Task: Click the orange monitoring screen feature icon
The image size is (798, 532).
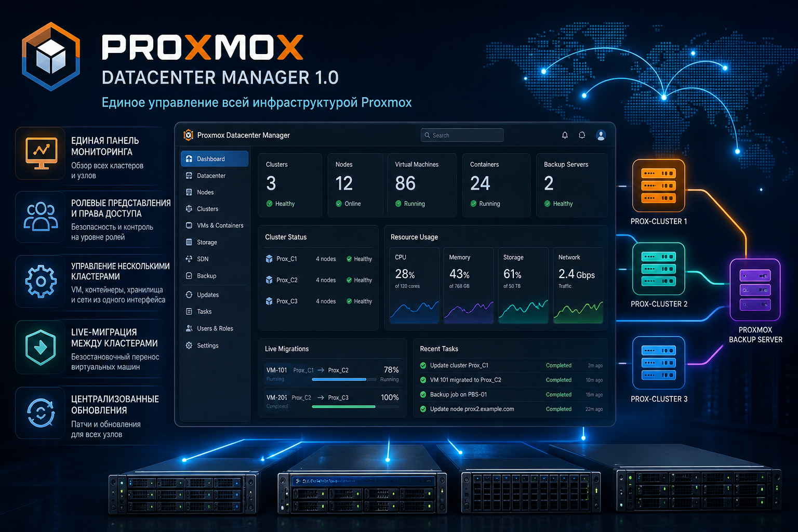Action: [x=41, y=153]
